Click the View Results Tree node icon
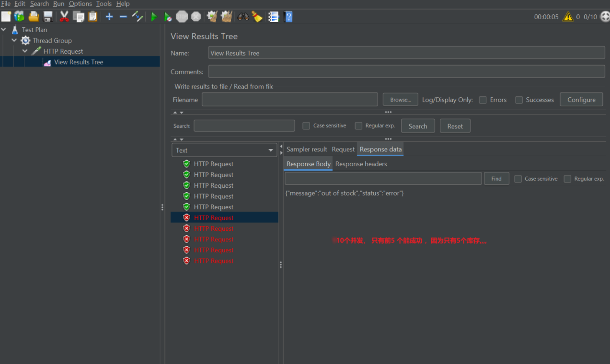This screenshot has width=610, height=364. tap(47, 62)
